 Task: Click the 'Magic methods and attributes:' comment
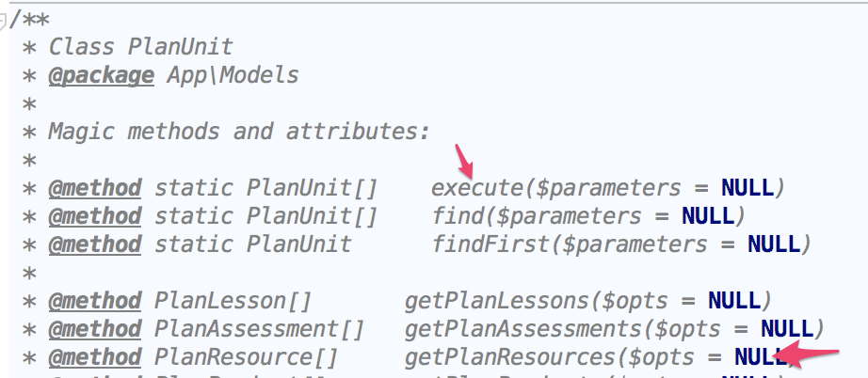pos(238,131)
